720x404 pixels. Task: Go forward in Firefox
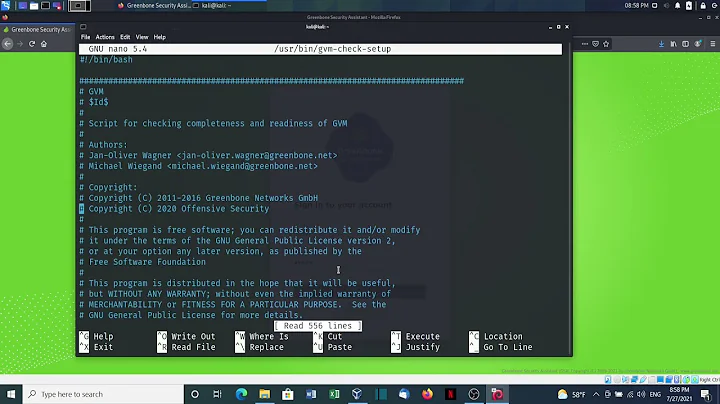(20, 44)
